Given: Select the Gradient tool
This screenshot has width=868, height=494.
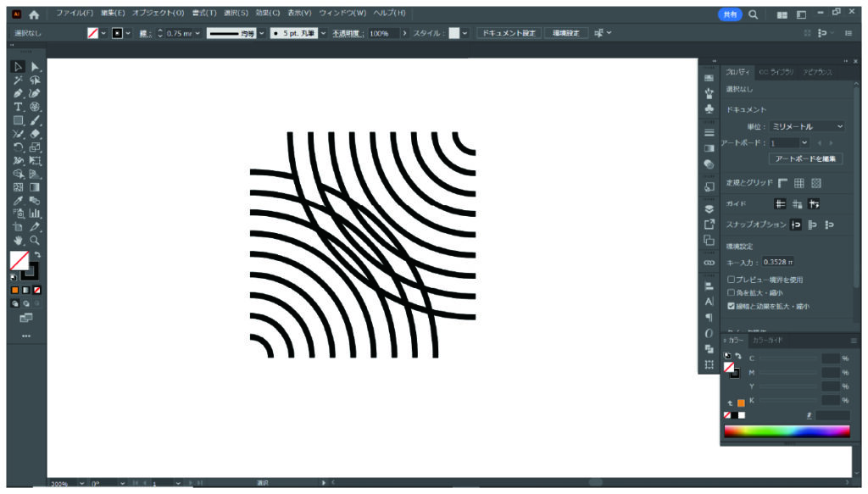Looking at the screenshot, I should (x=35, y=187).
